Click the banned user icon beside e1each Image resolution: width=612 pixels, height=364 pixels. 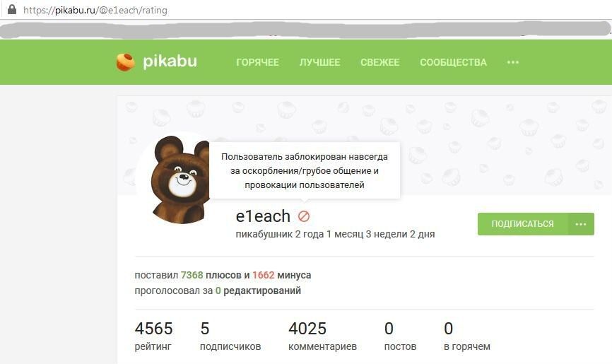tap(304, 216)
